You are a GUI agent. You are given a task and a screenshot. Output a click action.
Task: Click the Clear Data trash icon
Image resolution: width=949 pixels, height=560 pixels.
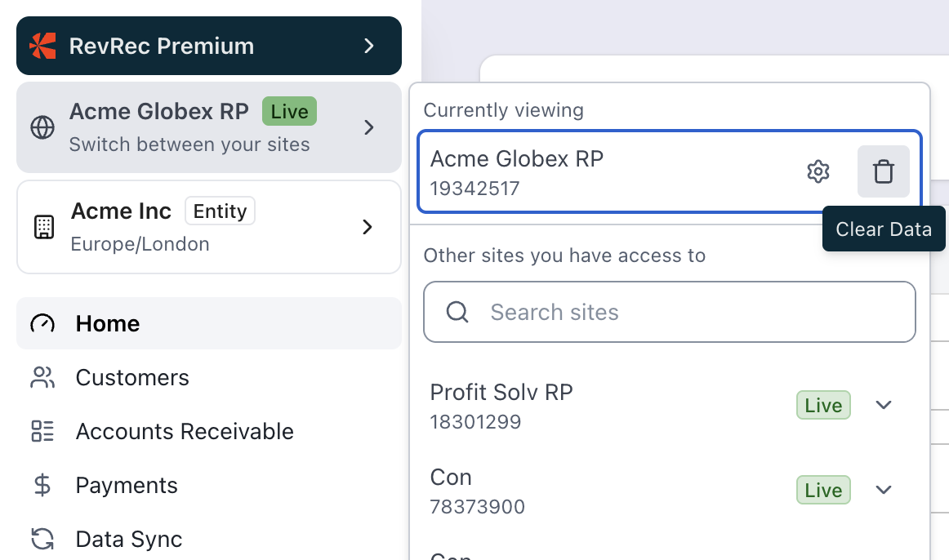[883, 171]
